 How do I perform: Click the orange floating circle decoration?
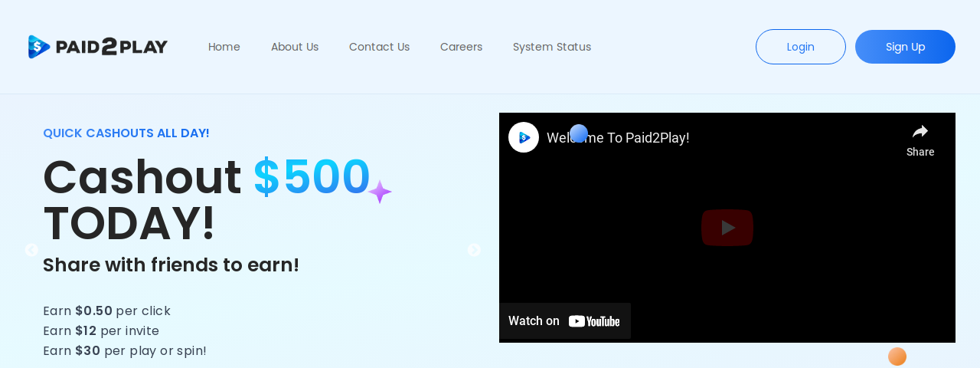point(897,356)
